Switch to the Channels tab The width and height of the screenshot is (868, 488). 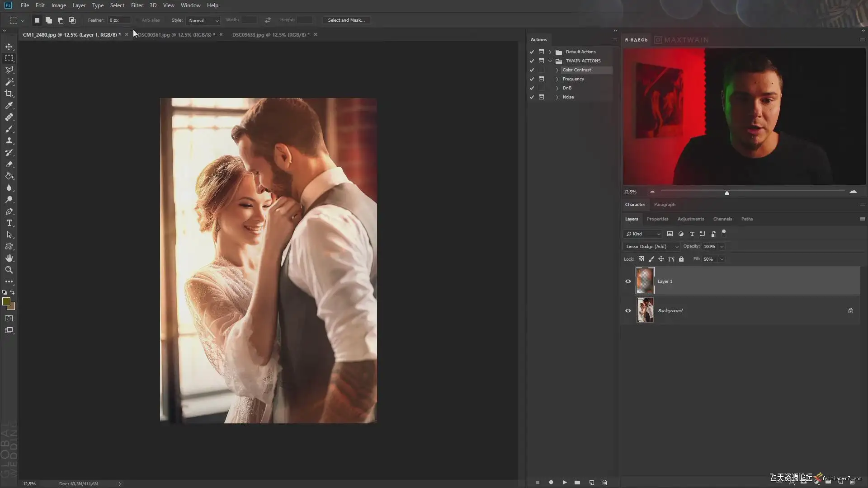pyautogui.click(x=722, y=219)
